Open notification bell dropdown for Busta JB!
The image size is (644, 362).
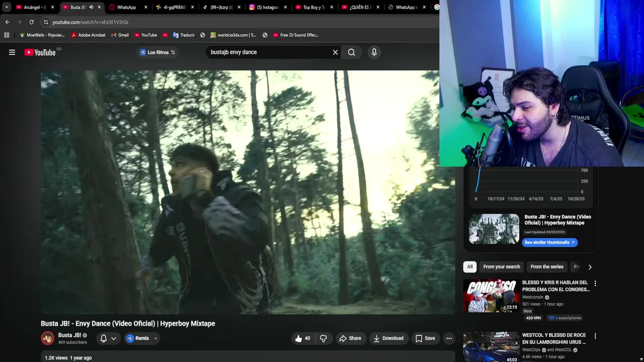[108, 338]
